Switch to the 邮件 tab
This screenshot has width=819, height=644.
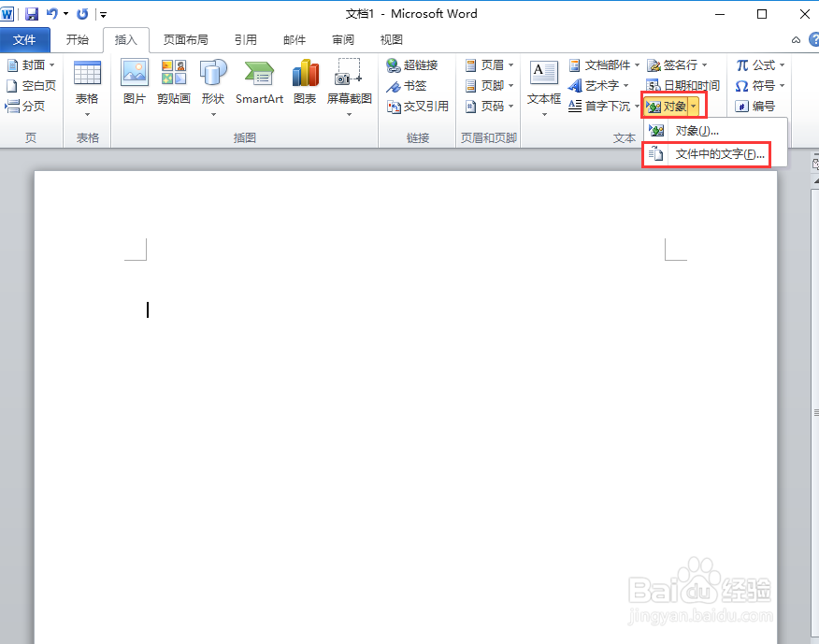pyautogui.click(x=295, y=39)
